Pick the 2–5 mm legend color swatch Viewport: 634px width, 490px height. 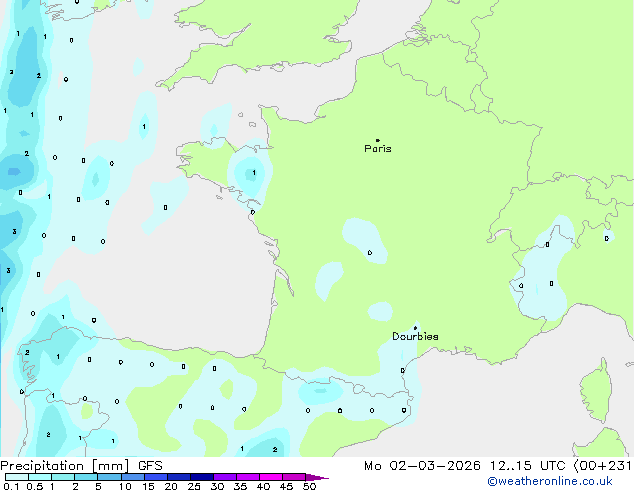point(86,477)
